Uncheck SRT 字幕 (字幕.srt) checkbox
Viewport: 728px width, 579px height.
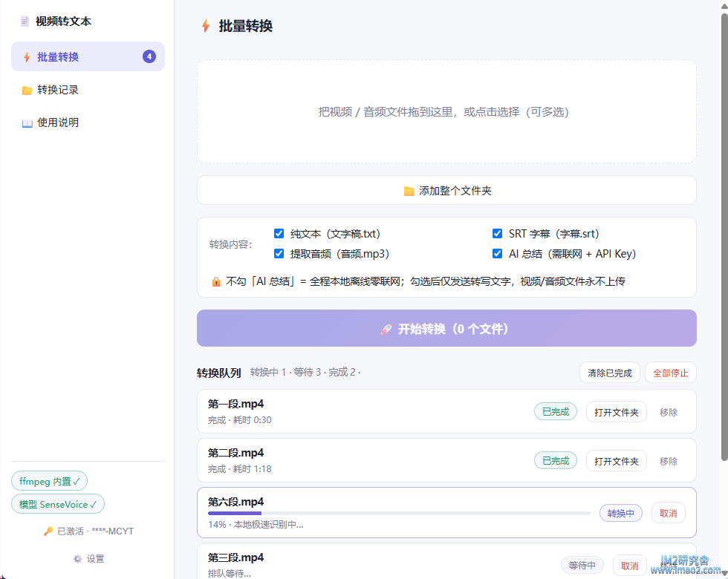pyautogui.click(x=497, y=233)
